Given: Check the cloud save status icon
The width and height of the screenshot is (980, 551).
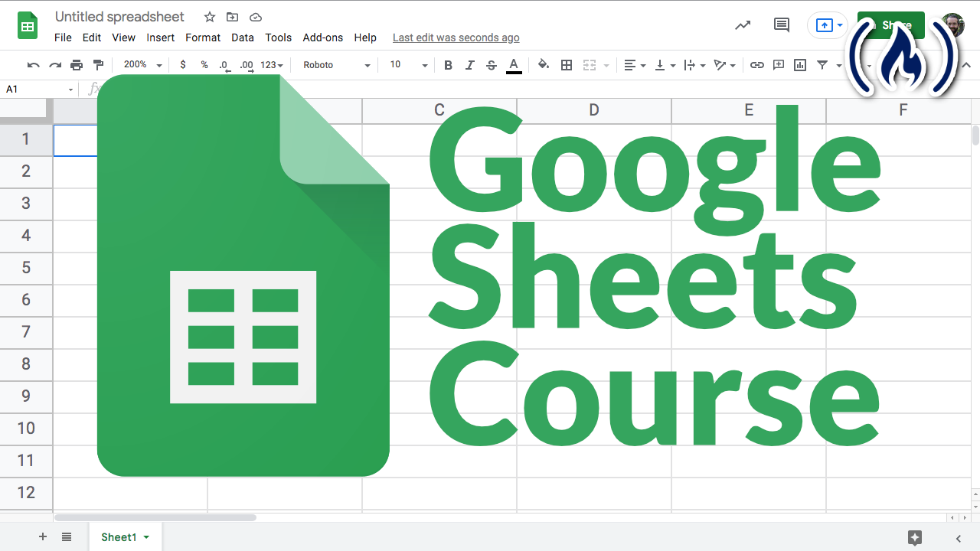Looking at the screenshot, I should [256, 17].
